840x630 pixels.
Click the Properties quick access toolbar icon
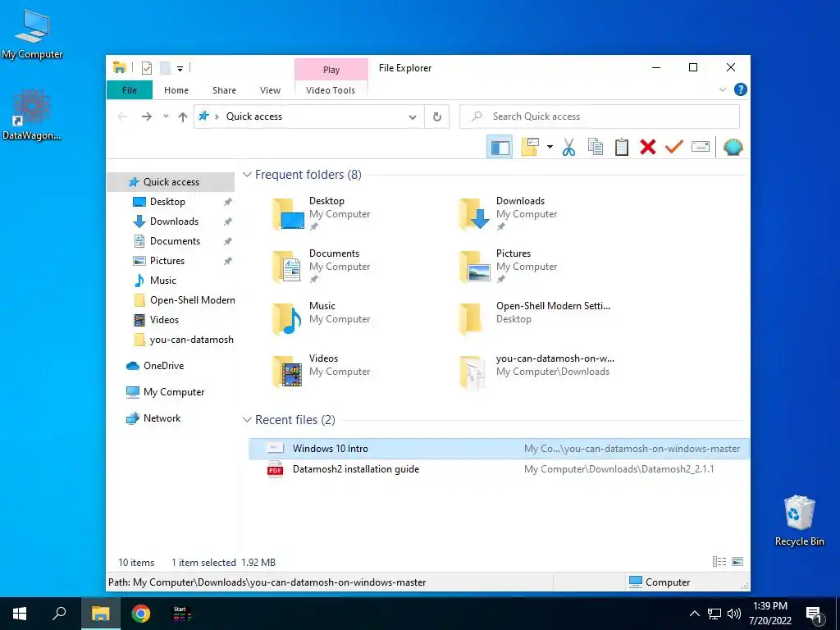click(147, 68)
